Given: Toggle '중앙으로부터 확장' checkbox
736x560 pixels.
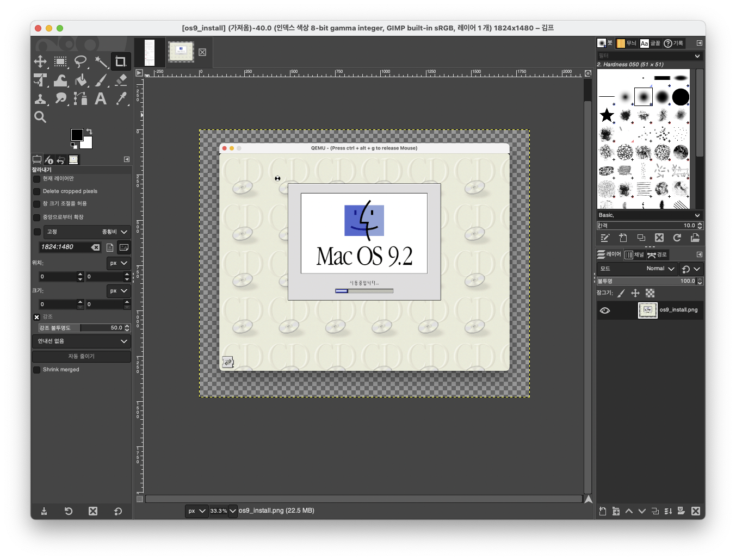Looking at the screenshot, I should tap(37, 217).
